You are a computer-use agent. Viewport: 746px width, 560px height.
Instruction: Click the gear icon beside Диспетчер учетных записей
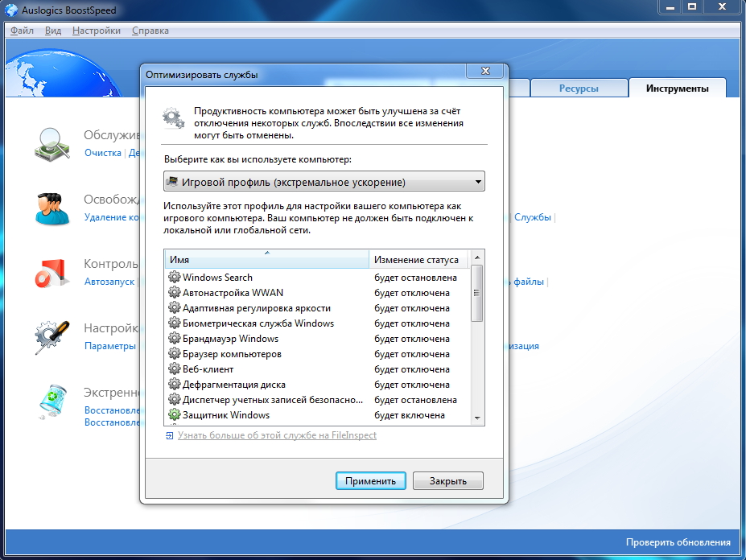(x=175, y=399)
